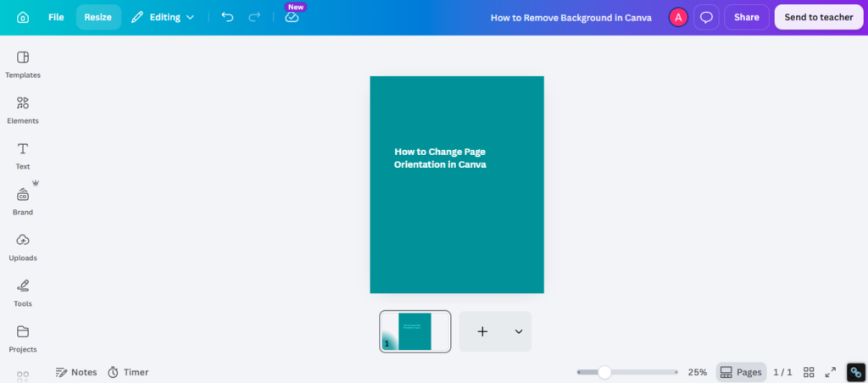Open the Resize menu
Image resolution: width=868 pixels, height=383 pixels.
coord(98,17)
